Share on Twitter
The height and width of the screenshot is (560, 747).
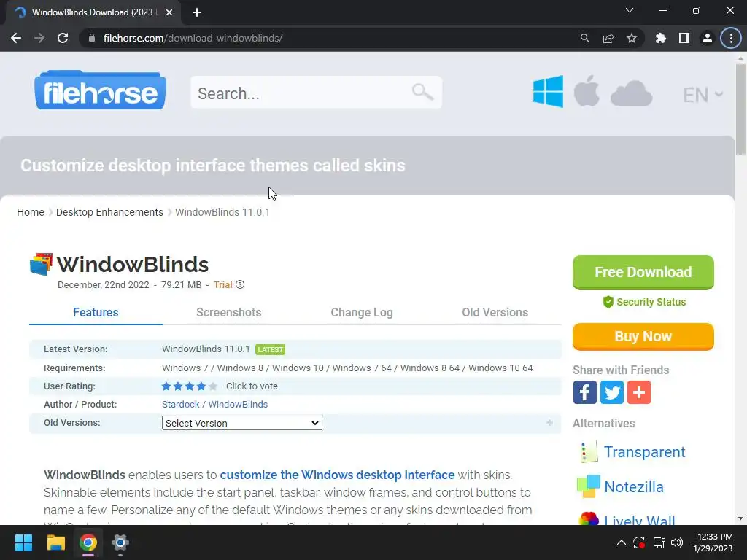(x=612, y=392)
